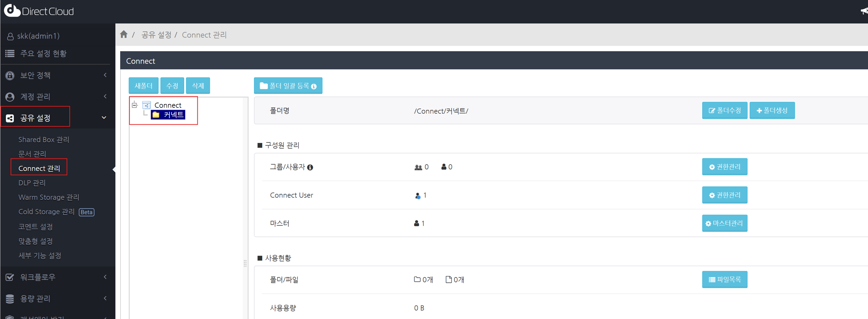
Task: Click the 주요 설정 현황 list icon
Action: (10, 54)
